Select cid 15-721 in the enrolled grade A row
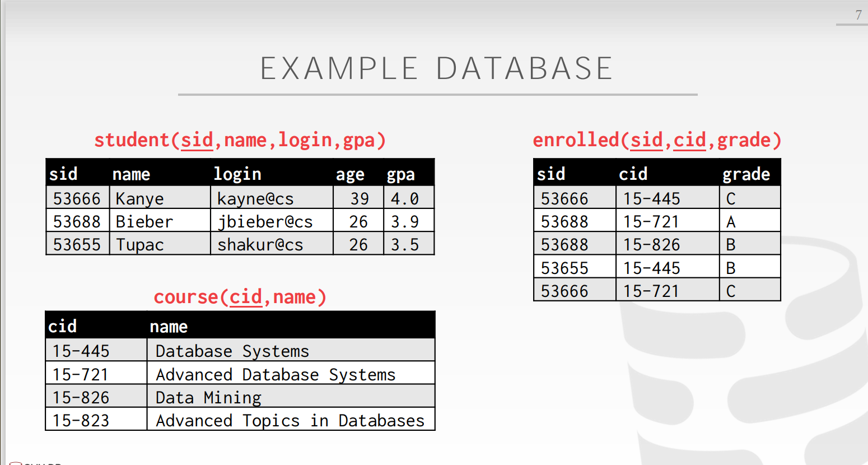Screen dimensions: 868x465 [x=651, y=222]
